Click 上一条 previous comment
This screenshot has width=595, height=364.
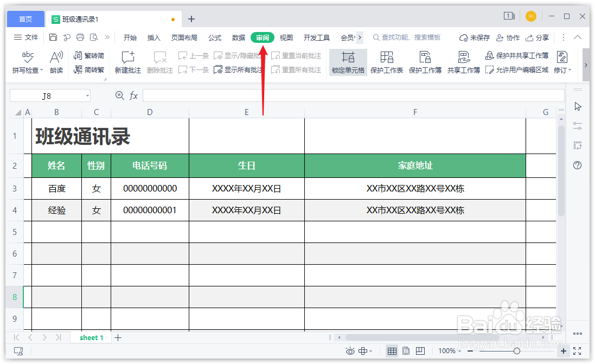pos(194,56)
